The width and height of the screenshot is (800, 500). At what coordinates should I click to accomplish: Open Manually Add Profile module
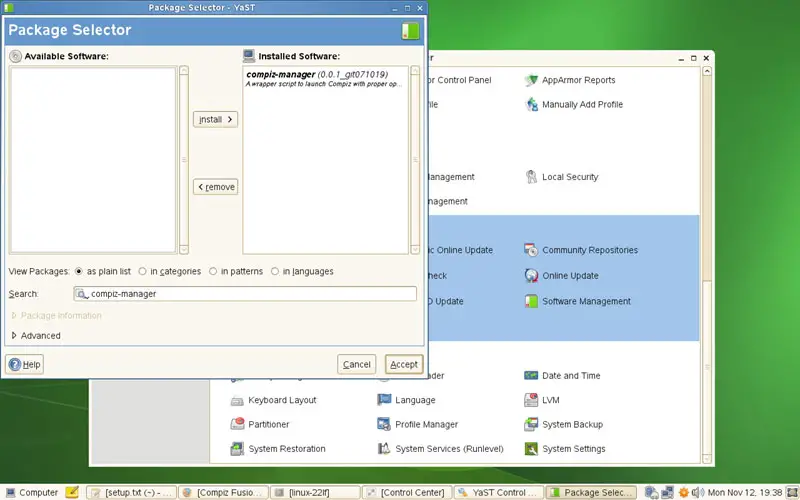pyautogui.click(x=574, y=105)
